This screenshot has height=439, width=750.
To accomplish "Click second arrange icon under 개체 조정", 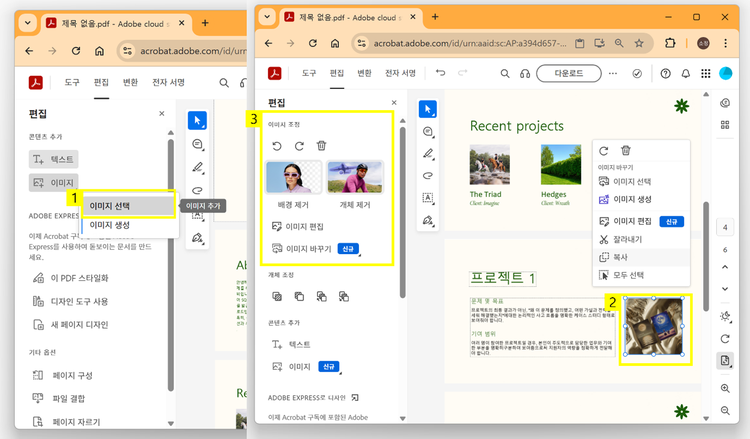I will tap(299, 296).
